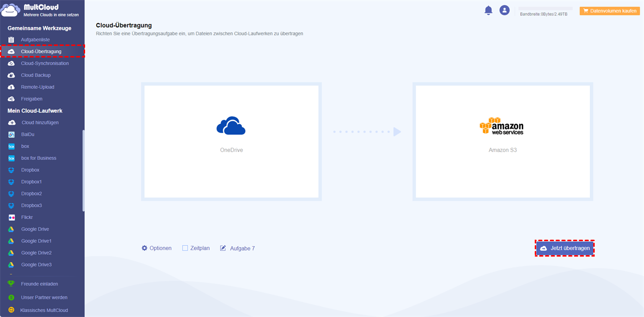This screenshot has width=644, height=317.
Task: Select Cloud hinzufügen
Action: (x=40, y=123)
